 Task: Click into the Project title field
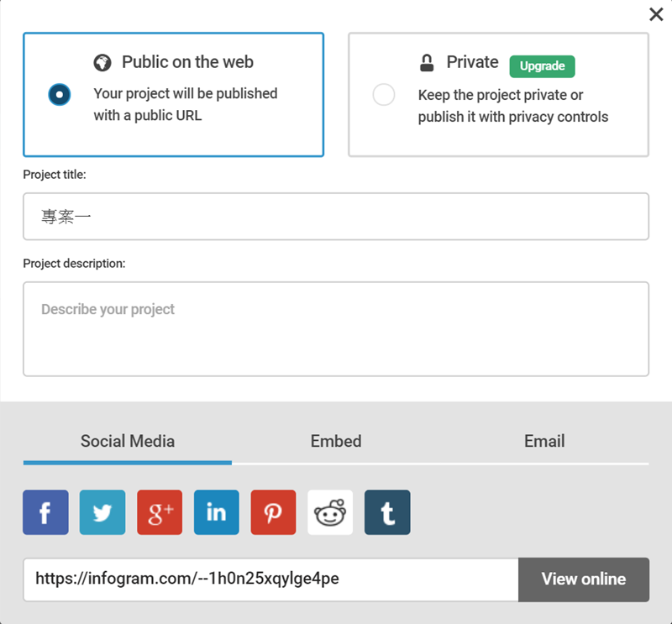pos(336,217)
